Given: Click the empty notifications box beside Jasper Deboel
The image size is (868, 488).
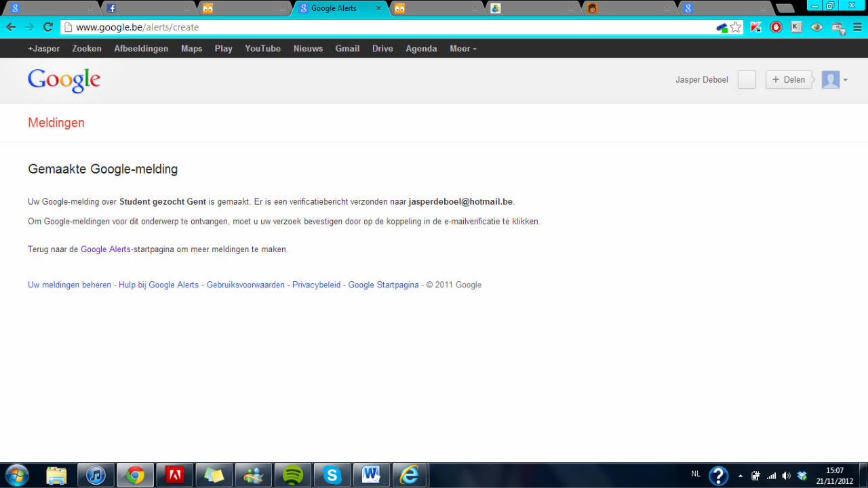Looking at the screenshot, I should coord(747,80).
